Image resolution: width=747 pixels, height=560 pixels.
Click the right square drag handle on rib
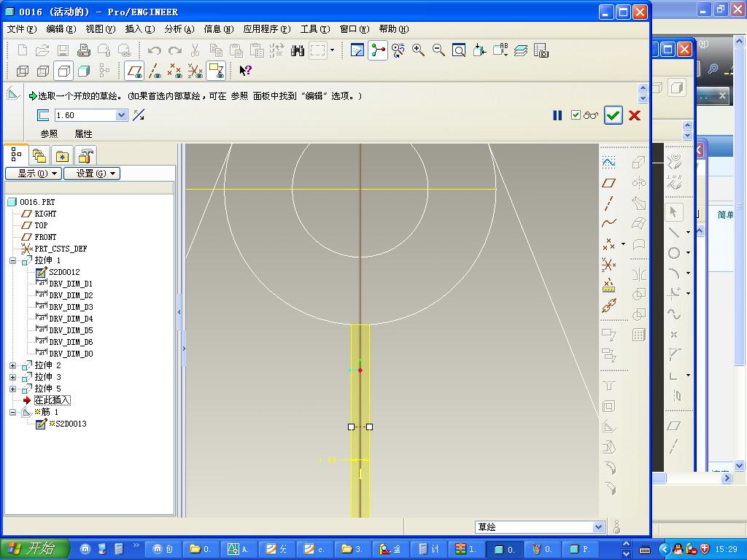[369, 427]
